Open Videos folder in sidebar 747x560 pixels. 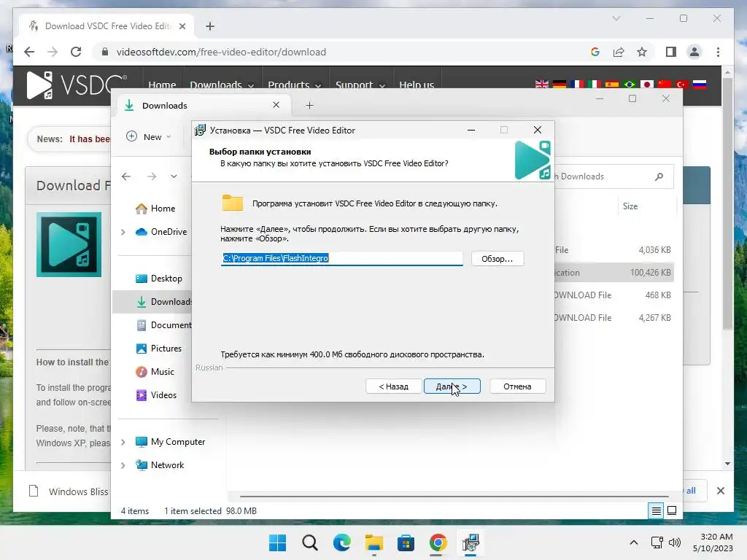pos(156,395)
